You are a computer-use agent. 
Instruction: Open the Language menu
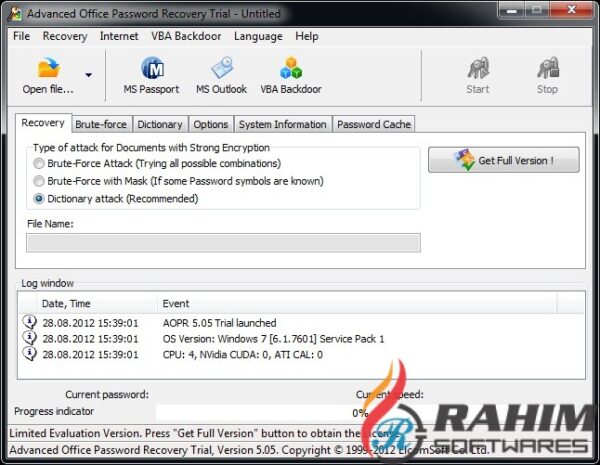coord(258,36)
